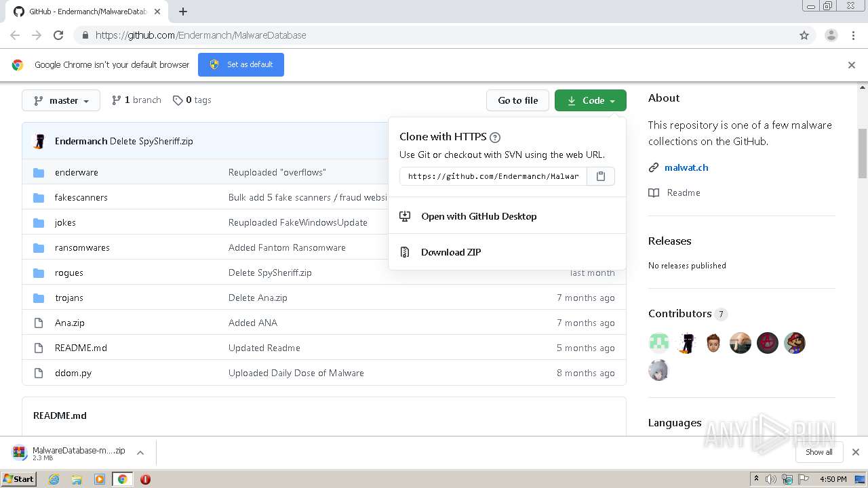Click the taskbar clock showing 4:50 PM
Screen dimensions: 868x488
coord(833,479)
